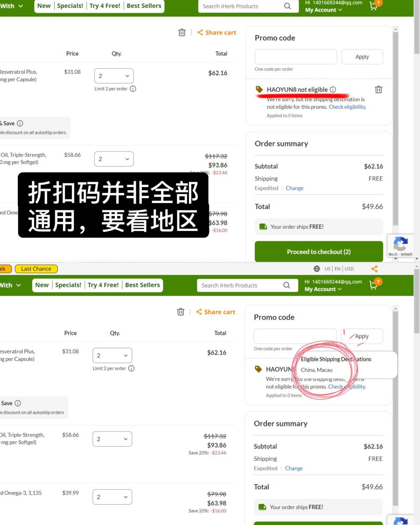Click orange share icon right of USD
420x525 pixels.
(x=374, y=269)
